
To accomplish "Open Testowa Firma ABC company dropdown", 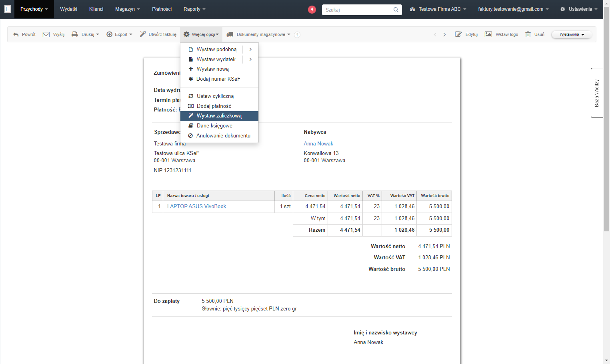I will pos(438,9).
